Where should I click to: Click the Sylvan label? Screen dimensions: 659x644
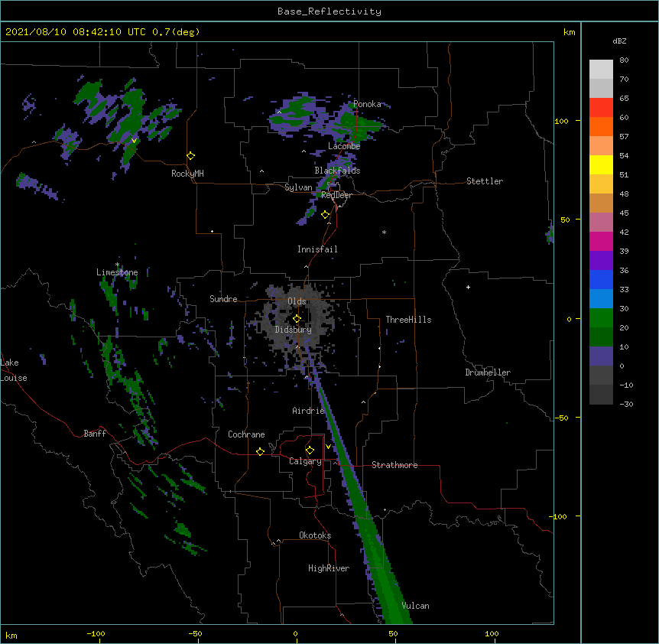click(298, 187)
